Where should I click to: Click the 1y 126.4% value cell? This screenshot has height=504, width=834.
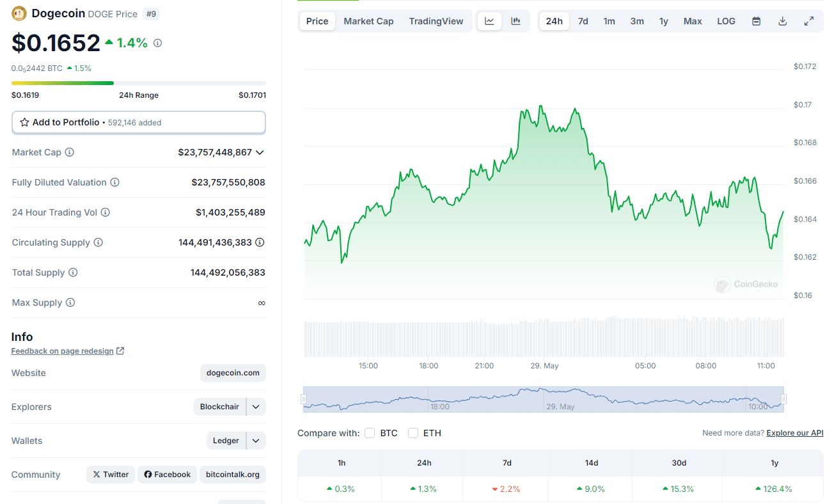point(773,489)
